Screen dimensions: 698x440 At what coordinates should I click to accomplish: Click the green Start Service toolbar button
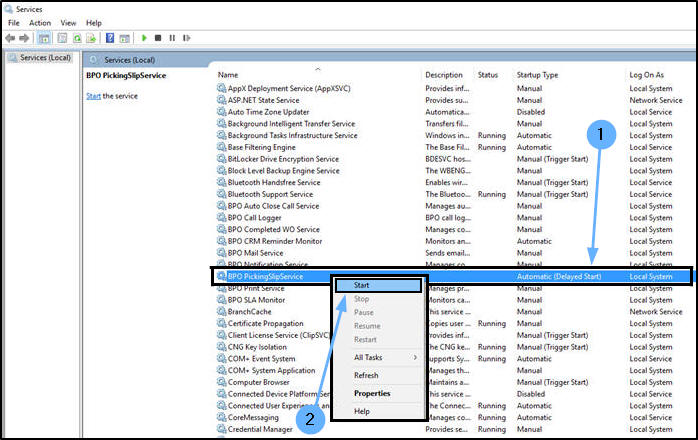pos(144,38)
